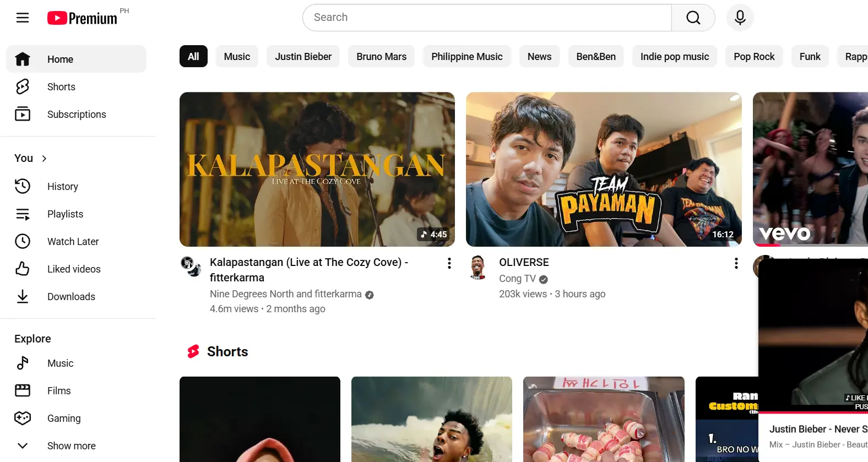Click the Home icon in sidebar
The height and width of the screenshot is (462, 868).
pyautogui.click(x=23, y=59)
